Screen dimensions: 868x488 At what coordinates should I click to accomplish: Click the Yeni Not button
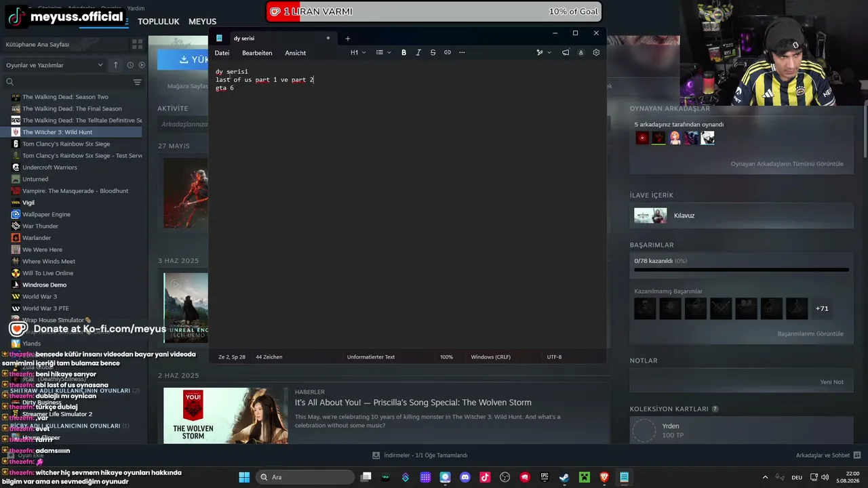point(832,382)
